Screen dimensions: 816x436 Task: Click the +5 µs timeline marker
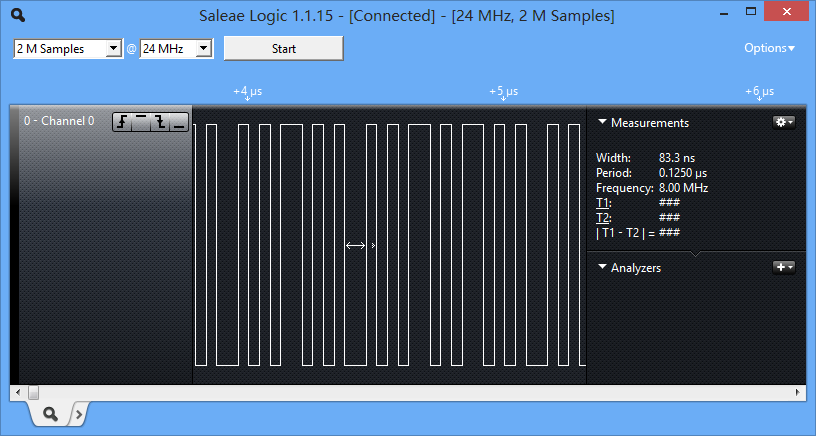click(x=503, y=92)
